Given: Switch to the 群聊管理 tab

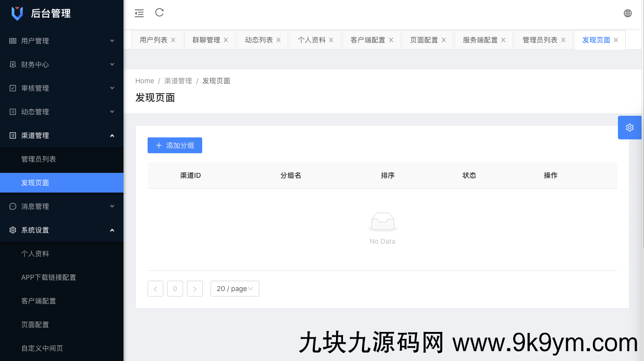Looking at the screenshot, I should [206, 39].
